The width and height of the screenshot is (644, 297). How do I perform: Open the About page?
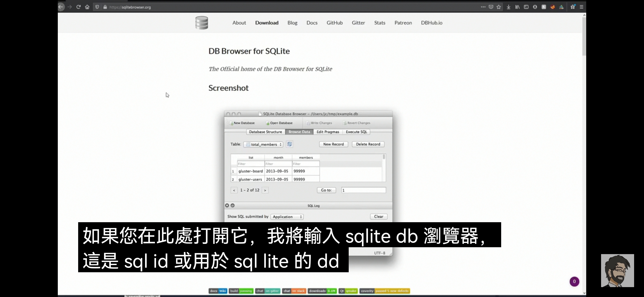239,23
